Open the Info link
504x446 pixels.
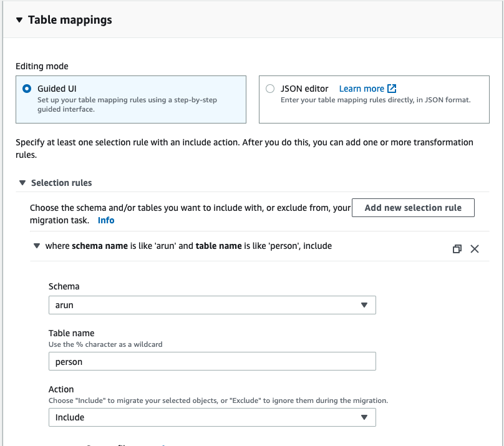pos(106,220)
